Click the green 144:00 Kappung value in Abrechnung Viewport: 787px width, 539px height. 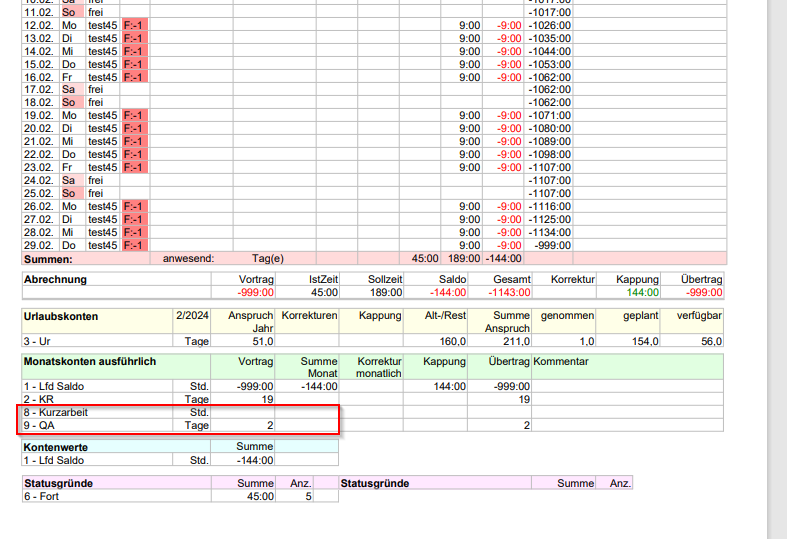coord(643,293)
